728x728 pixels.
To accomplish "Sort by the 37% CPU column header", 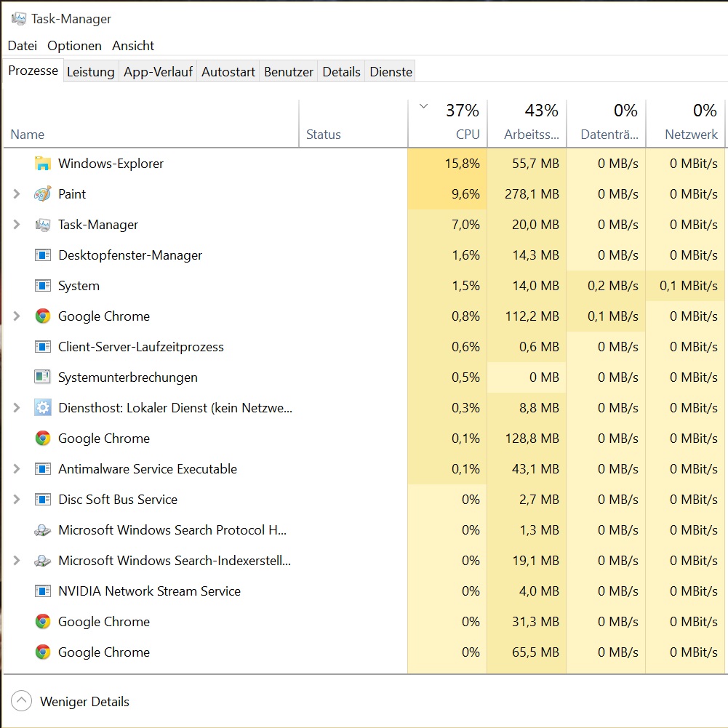I will click(x=447, y=124).
